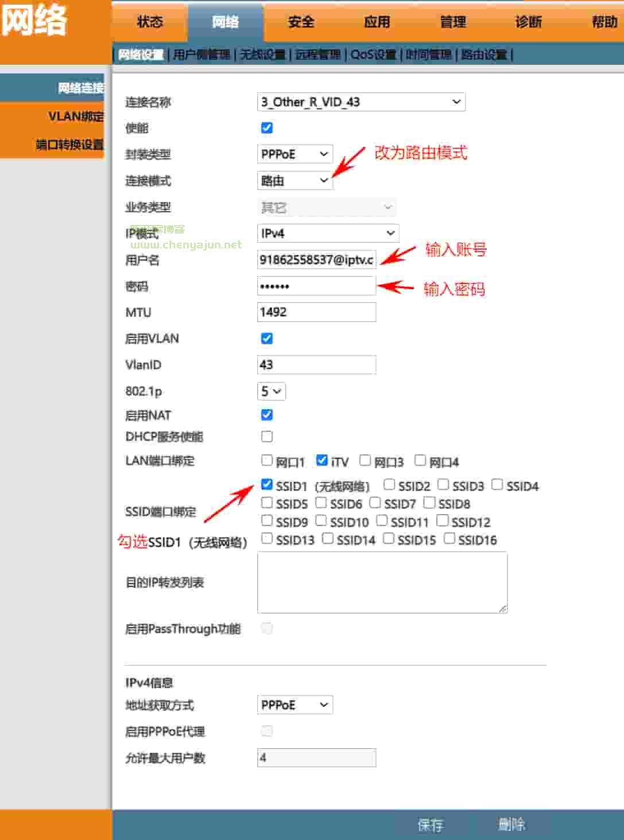
Task: Check the SSID7 checkbox
Action: tap(375, 503)
